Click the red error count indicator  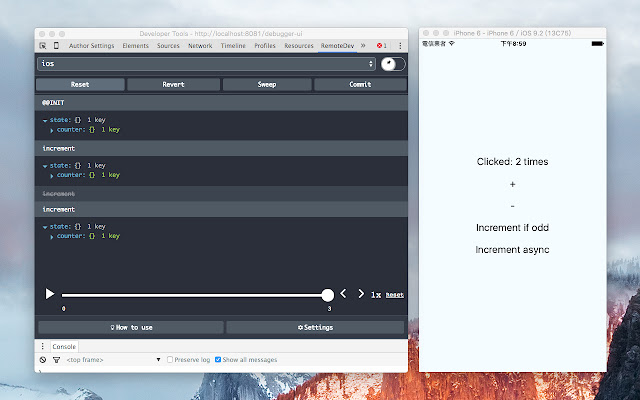[x=382, y=46]
